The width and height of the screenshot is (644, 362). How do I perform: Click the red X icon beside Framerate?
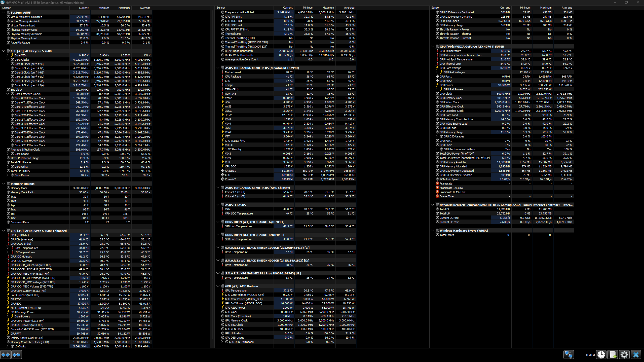437,184
